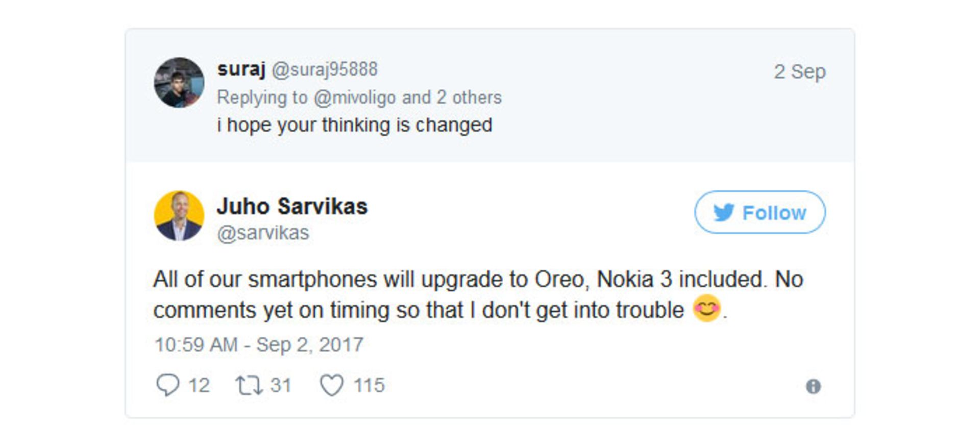Click the Juho Sarvikas display name
The image size is (980, 448).
tap(292, 207)
